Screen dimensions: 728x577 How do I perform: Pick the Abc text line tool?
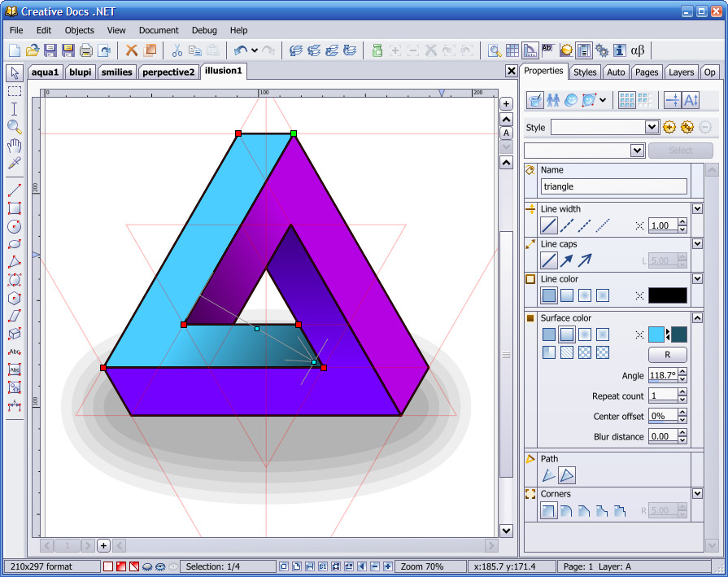[x=15, y=352]
